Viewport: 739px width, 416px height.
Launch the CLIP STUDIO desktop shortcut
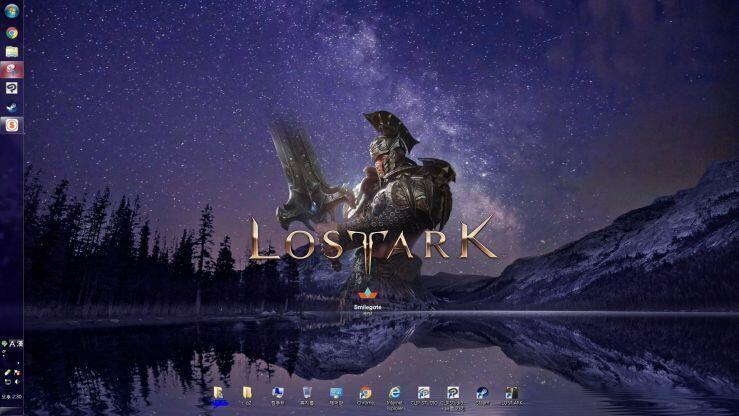pos(424,396)
